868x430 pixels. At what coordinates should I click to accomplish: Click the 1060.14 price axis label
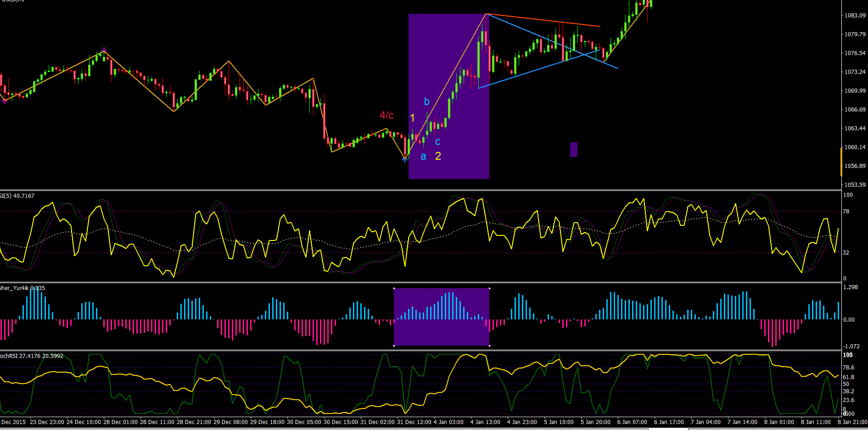click(x=855, y=147)
